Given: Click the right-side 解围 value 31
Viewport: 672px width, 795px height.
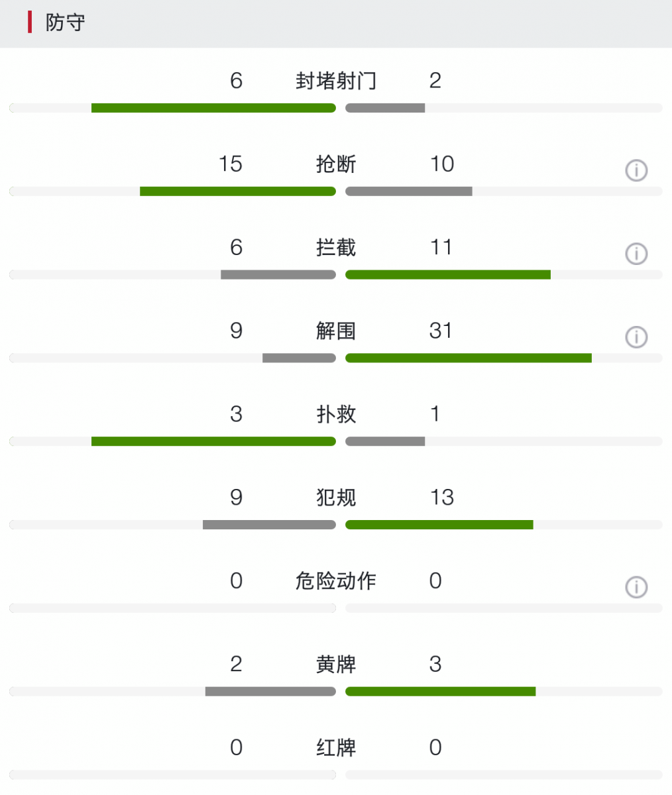Looking at the screenshot, I should point(441,331).
